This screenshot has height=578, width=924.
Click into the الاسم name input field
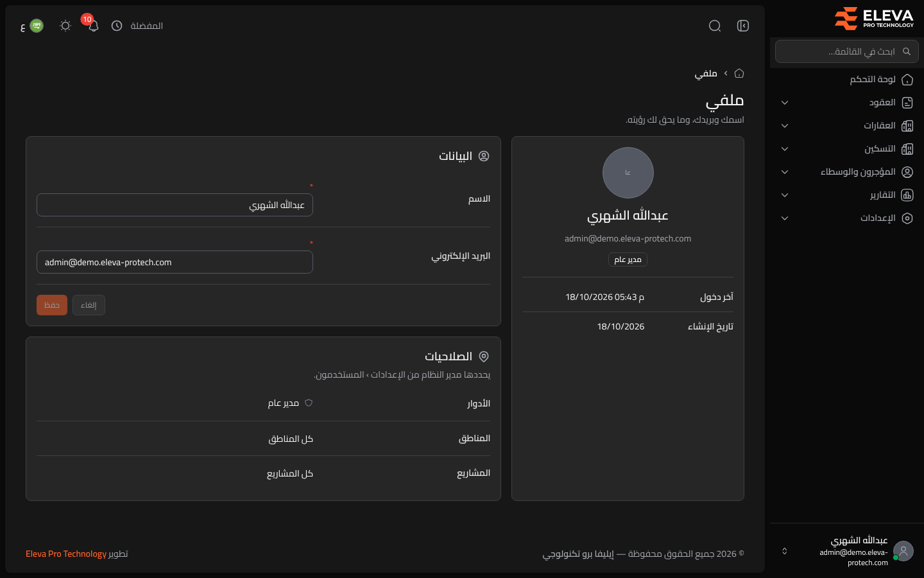(x=175, y=205)
